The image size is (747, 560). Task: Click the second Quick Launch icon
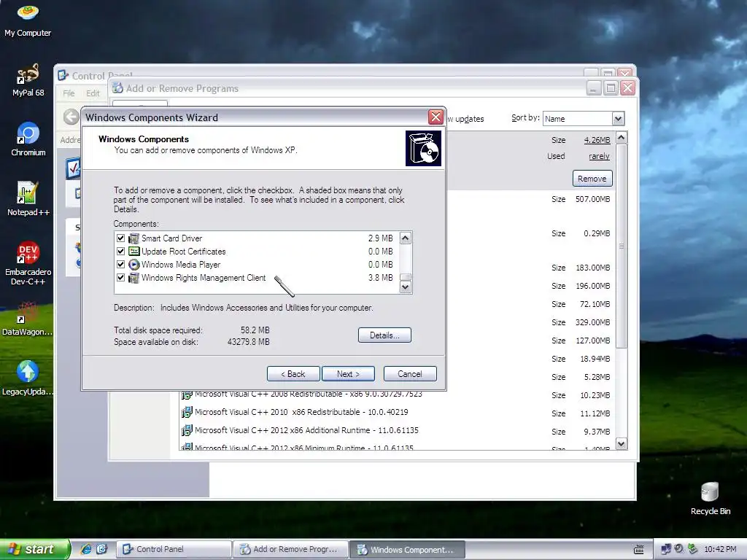102,549
